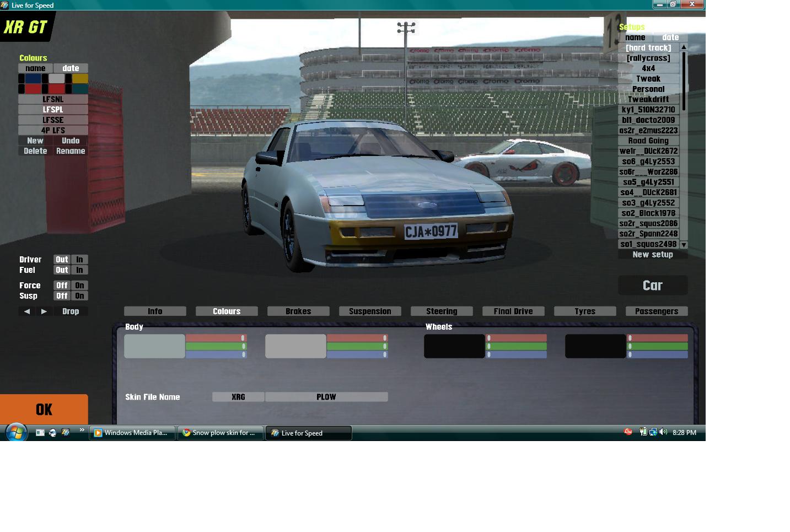Screen dimensions: 790x532
Task: Switch to Chrome's Snow plow skin taskbar button
Action: coord(221,433)
